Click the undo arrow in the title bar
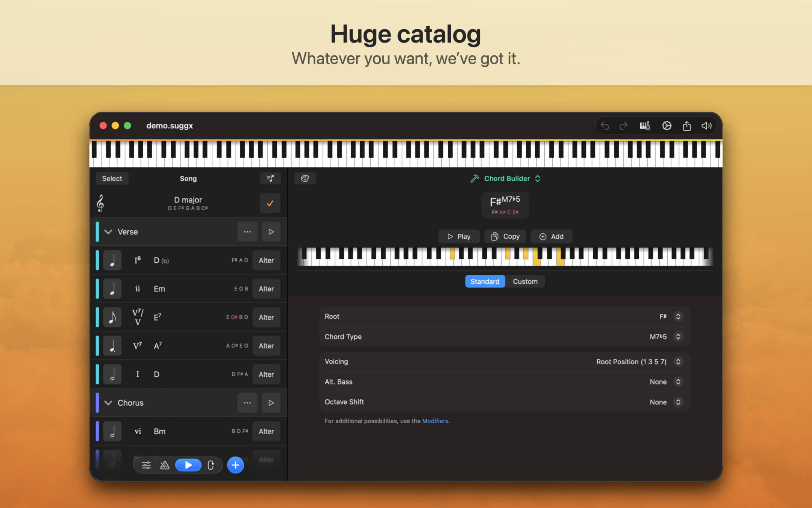The height and width of the screenshot is (508, 812). pos(604,126)
